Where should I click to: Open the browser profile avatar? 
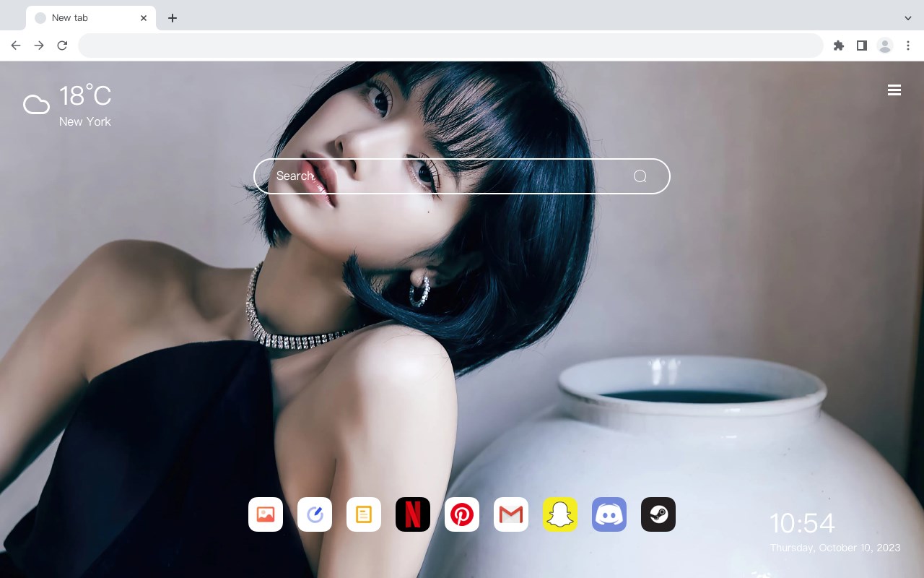tap(885, 46)
